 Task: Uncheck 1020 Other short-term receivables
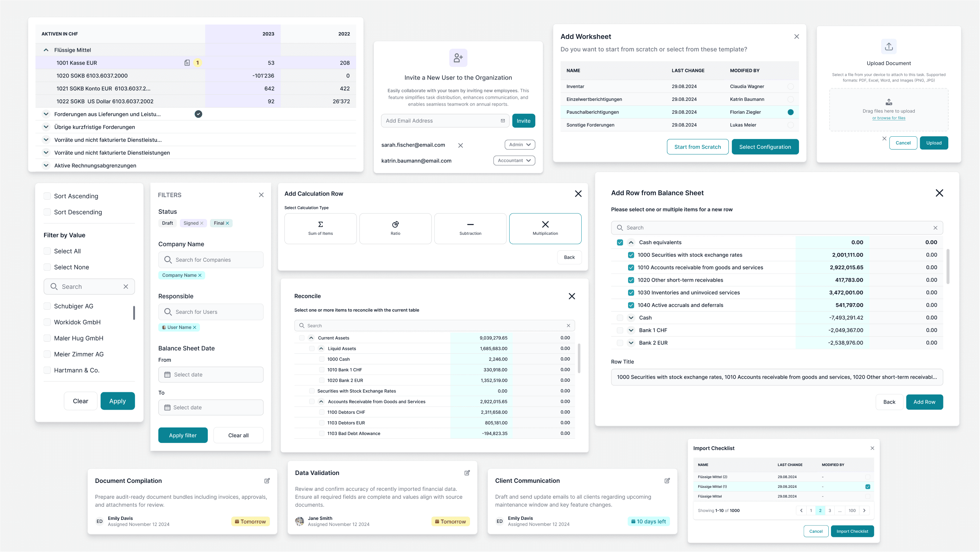coord(631,280)
